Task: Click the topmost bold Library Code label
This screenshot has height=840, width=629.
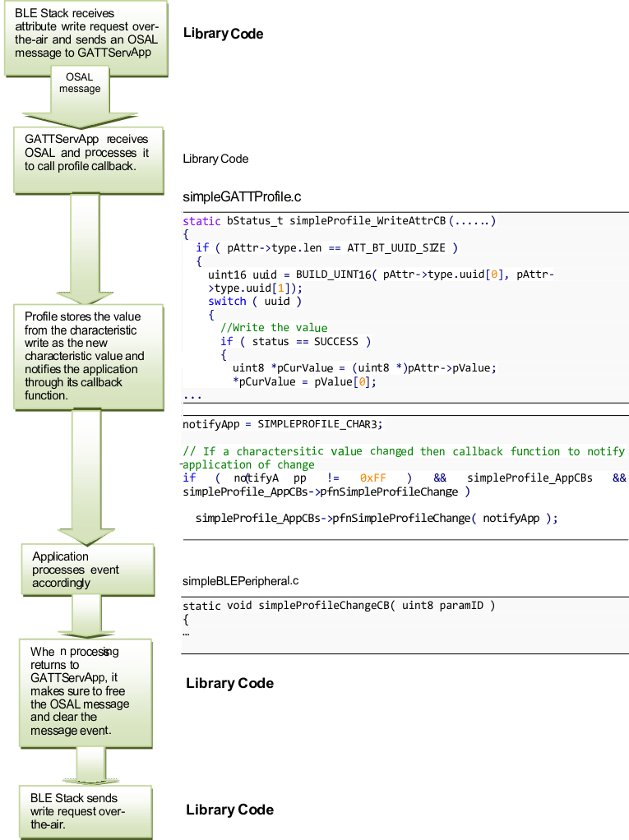Action: tap(223, 34)
